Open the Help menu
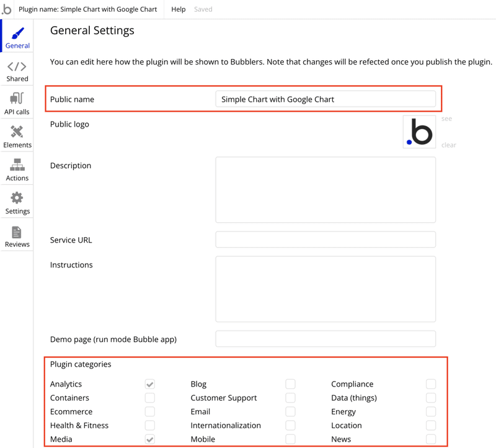Screen dimensions: 496x448 pyautogui.click(x=179, y=9)
